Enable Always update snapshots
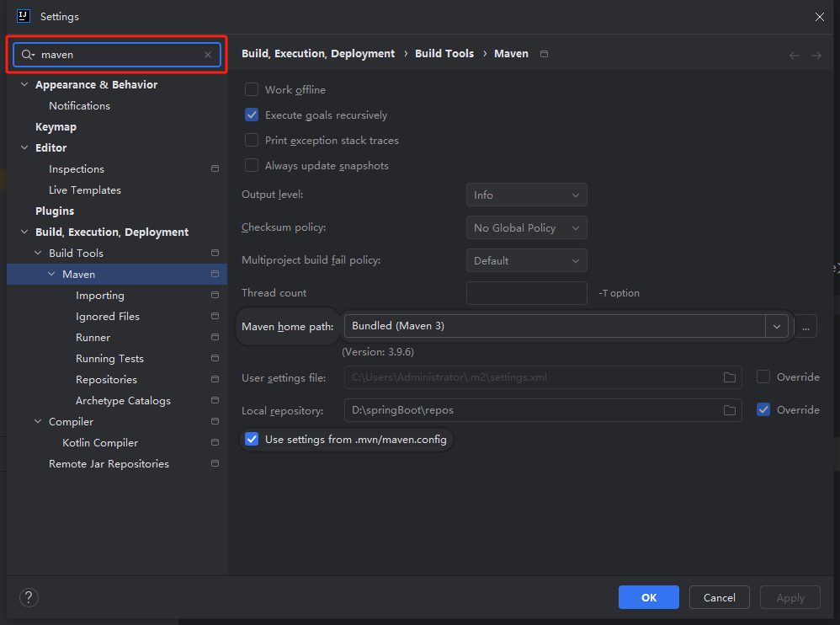Screen dimensions: 840x625 point(252,165)
